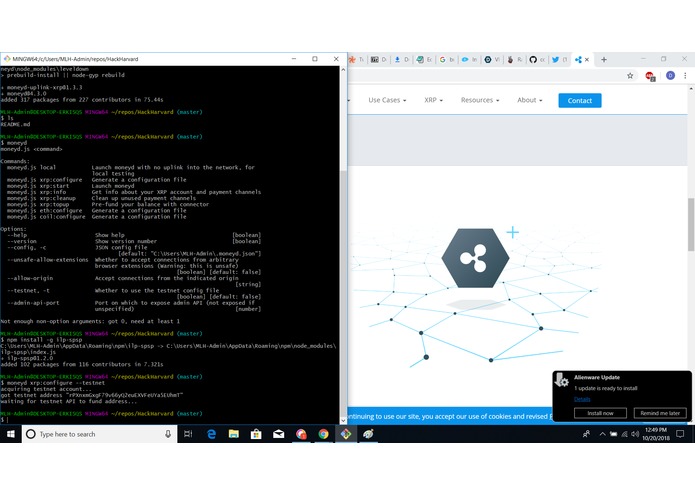This screenshot has width=695, height=494.
Task: Switch to the GitHub browser tab
Action: point(537,59)
